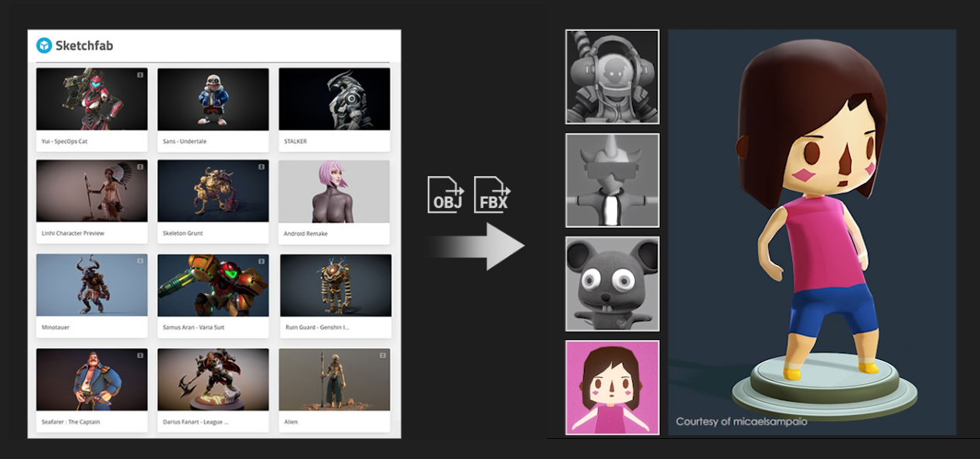Select the grey horned T-pose character thumbnail

tap(613, 180)
